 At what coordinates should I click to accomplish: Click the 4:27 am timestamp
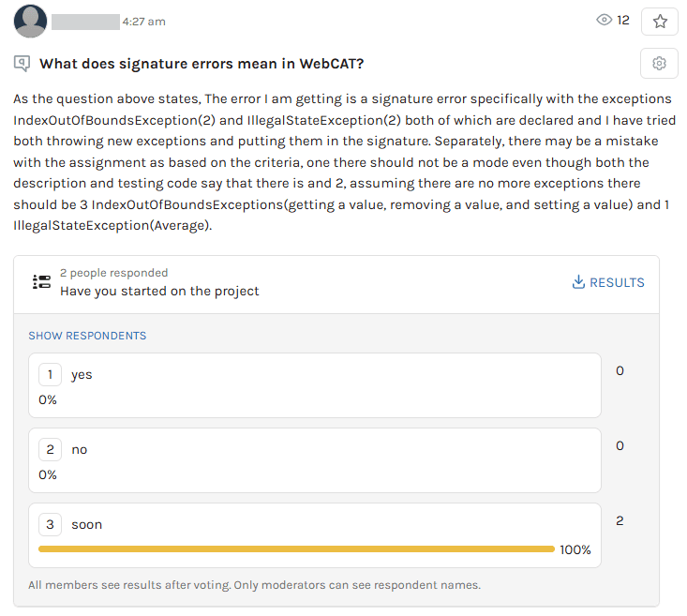[143, 21]
